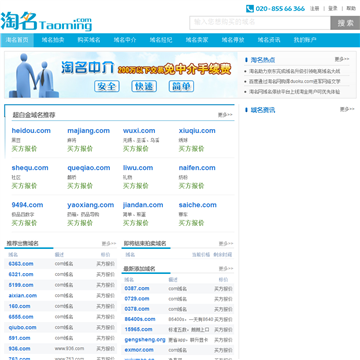Image resolution: width=360 pixels, height=360 pixels.
Task: Open the news item mentioning duoku.com
Action: click(294, 81)
